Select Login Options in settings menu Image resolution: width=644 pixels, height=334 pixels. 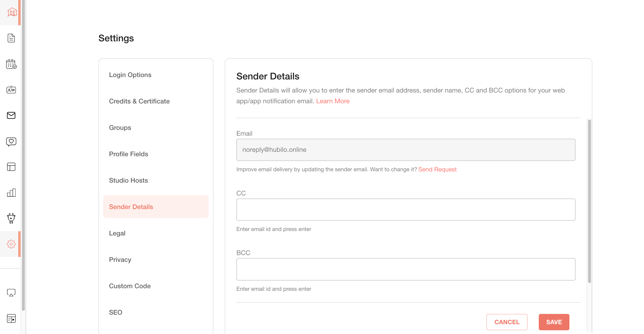point(130,75)
